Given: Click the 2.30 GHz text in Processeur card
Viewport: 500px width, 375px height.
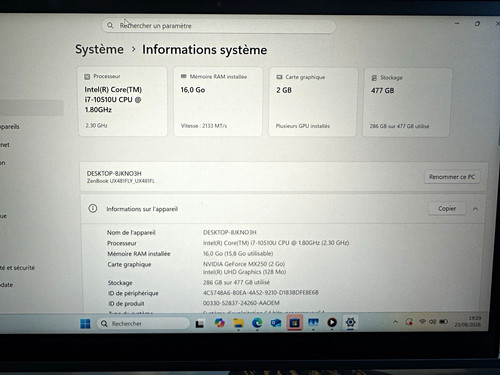Looking at the screenshot, I should tap(96, 125).
